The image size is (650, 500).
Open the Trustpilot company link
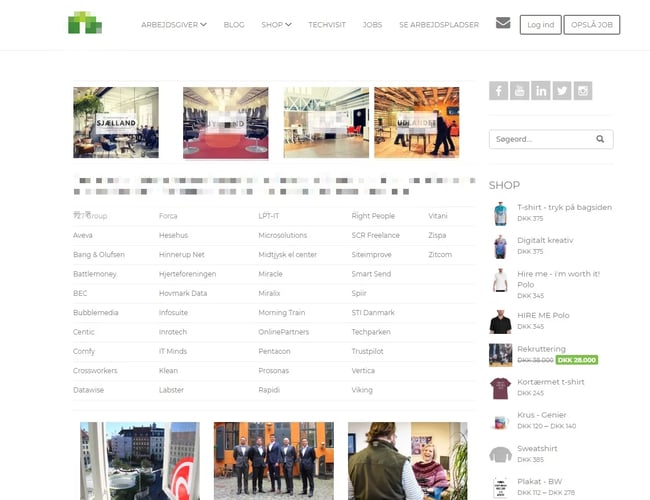pyautogui.click(x=367, y=351)
